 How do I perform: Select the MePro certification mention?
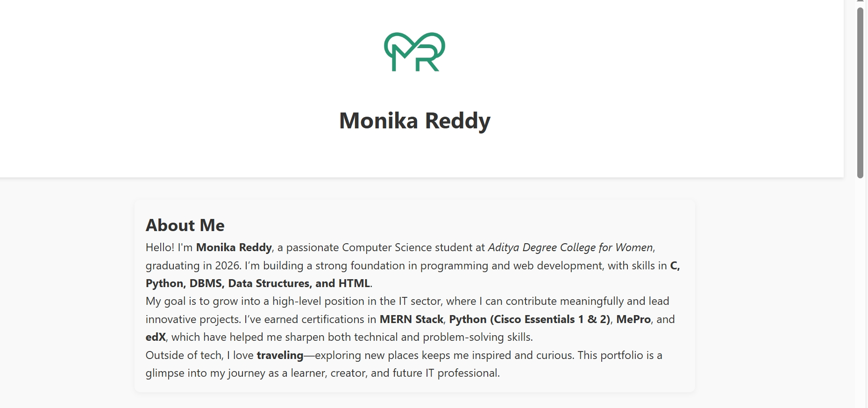coord(634,319)
